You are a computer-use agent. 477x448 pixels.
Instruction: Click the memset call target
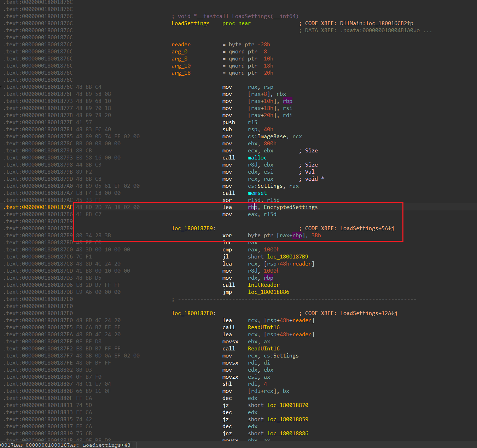[257, 193]
